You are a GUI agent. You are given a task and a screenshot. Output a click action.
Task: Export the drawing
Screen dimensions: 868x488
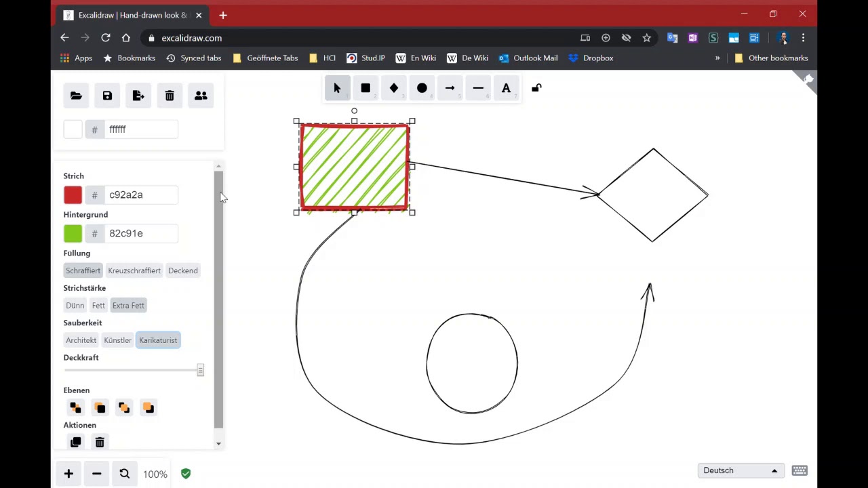138,96
